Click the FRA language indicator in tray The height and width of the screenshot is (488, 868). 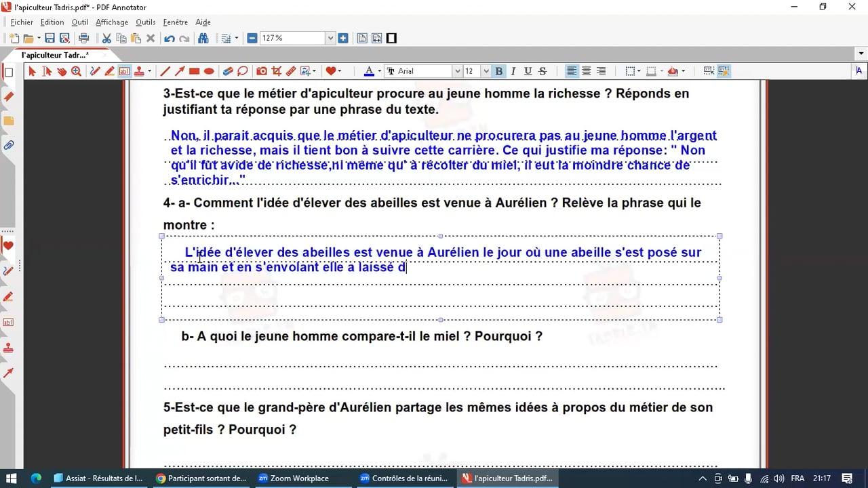797,478
